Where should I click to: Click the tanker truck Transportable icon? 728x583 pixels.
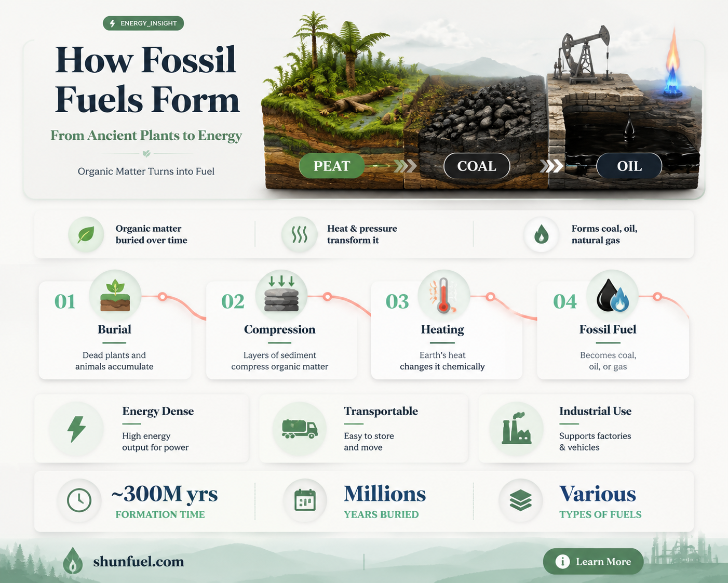pyautogui.click(x=300, y=429)
